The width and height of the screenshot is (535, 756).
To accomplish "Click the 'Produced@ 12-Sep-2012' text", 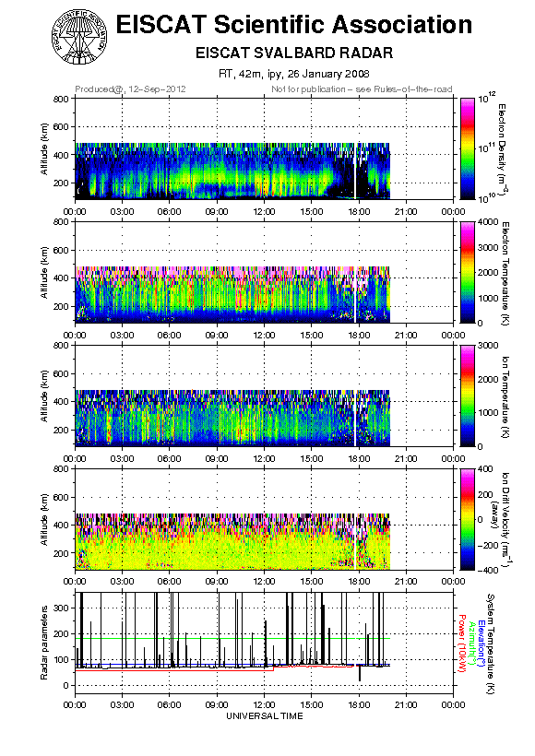I will tap(130, 89).
